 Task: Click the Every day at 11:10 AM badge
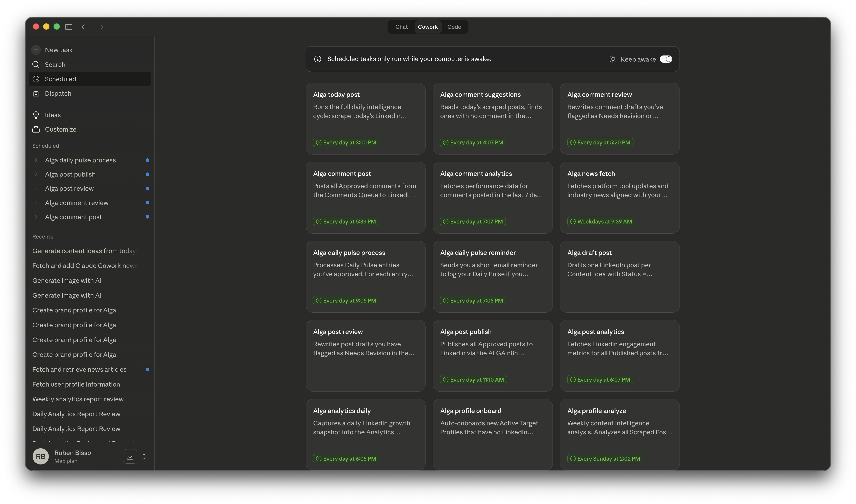[473, 380]
